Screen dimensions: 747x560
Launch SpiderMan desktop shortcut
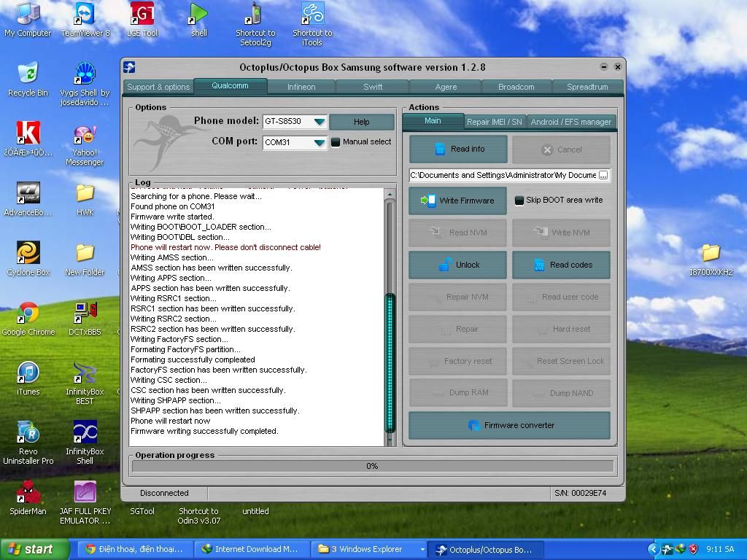[x=28, y=497]
